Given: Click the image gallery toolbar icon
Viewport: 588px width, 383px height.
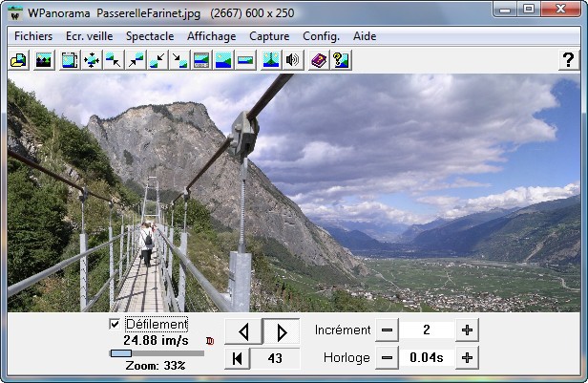Looking at the screenshot, I should [44, 60].
